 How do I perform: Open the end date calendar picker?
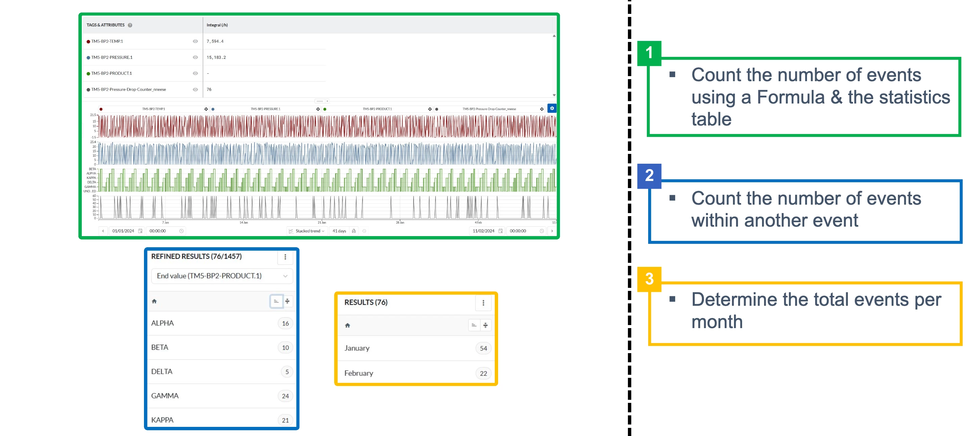click(501, 231)
